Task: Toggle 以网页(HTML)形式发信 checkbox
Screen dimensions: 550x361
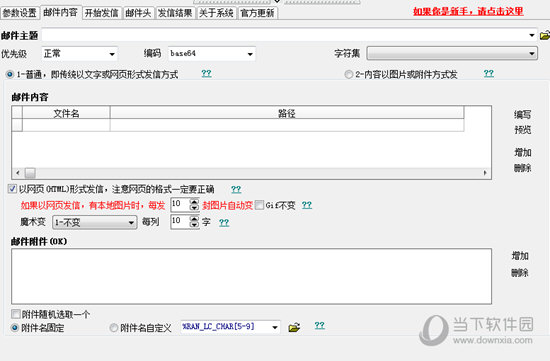Action: pyautogui.click(x=12, y=189)
